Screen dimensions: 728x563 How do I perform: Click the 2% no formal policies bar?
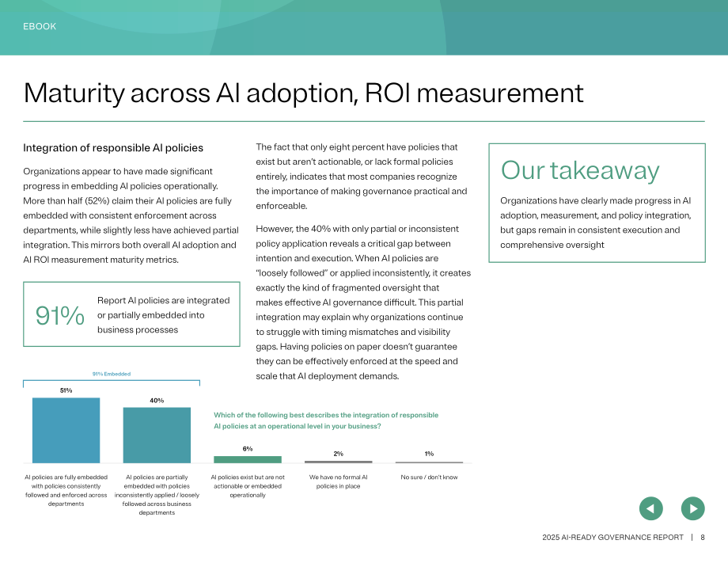coord(339,462)
